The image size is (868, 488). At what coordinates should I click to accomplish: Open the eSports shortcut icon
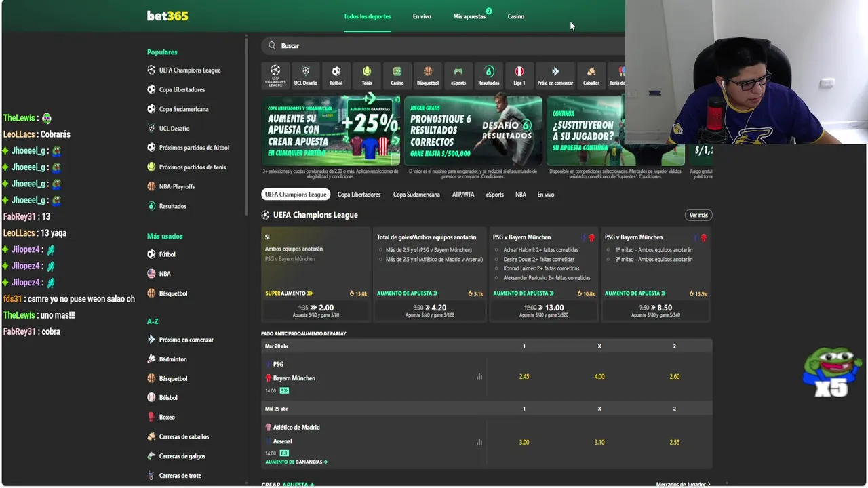coord(458,75)
